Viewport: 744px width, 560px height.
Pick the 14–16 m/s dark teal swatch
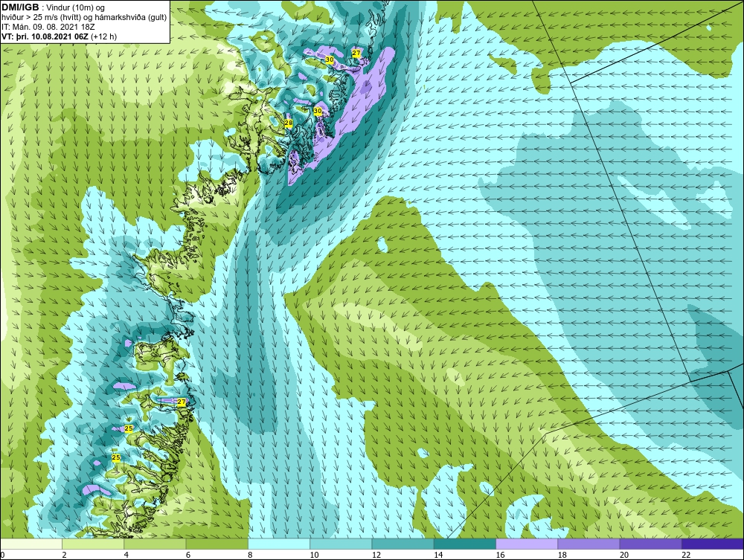pyautogui.click(x=465, y=544)
